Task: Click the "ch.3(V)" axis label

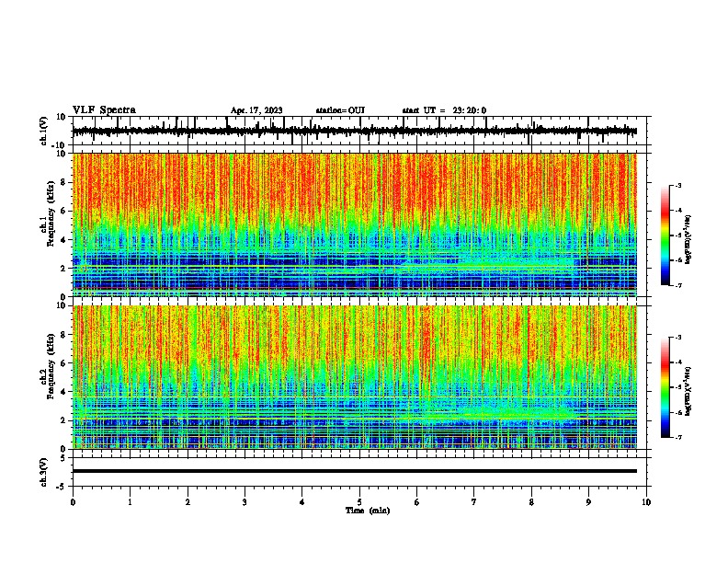Action: (x=43, y=473)
